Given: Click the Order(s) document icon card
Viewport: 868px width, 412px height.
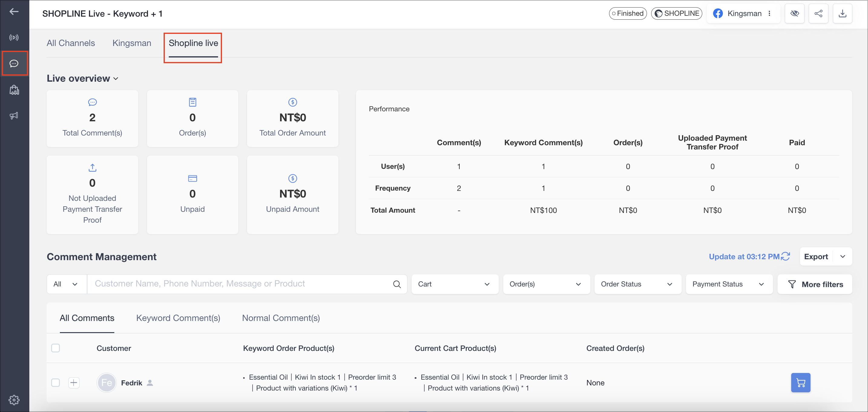Looking at the screenshot, I should (x=192, y=102).
